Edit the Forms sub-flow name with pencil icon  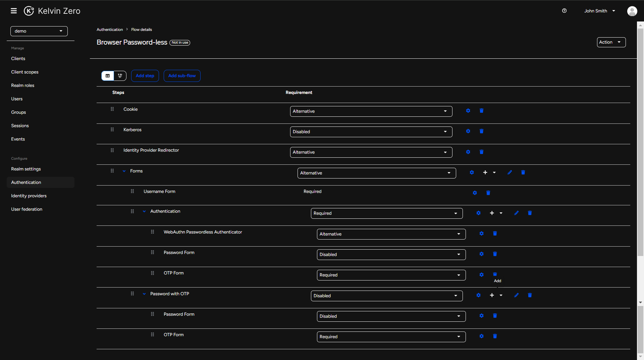tap(509, 172)
